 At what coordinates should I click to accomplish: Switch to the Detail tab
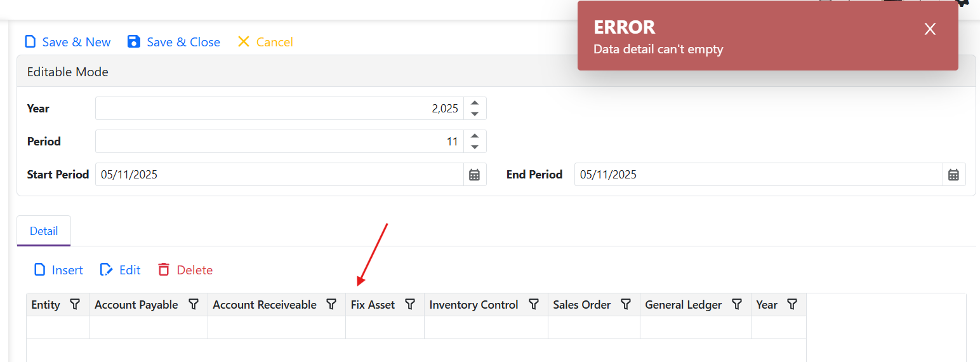[44, 231]
